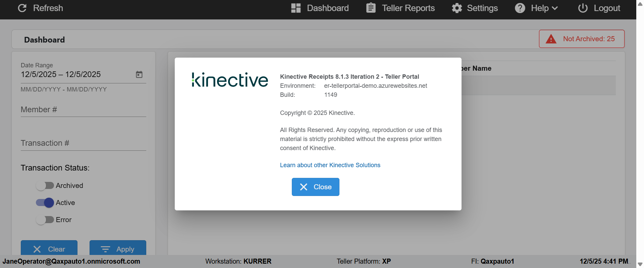Open the Teller Reports menu item

tap(400, 8)
